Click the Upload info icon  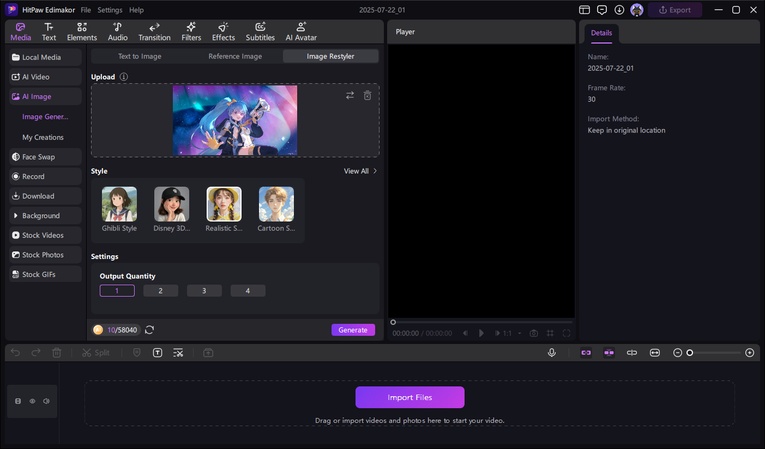pyautogui.click(x=124, y=77)
